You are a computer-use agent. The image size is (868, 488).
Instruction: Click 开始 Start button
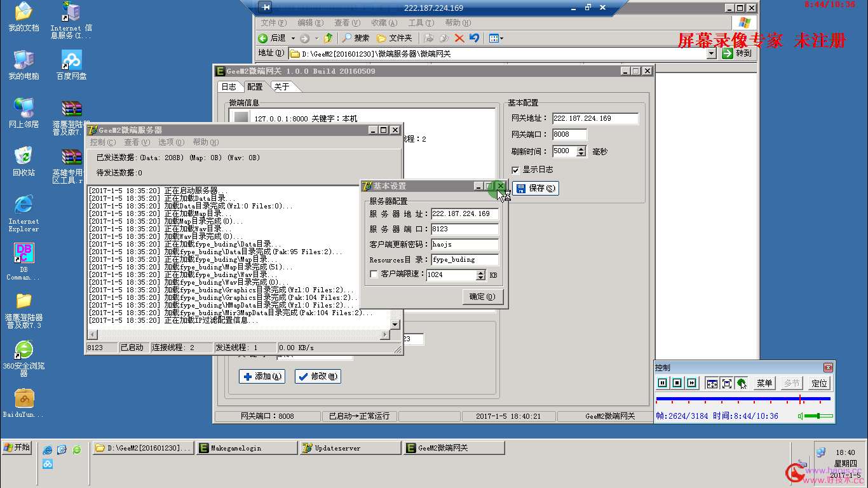17,447
